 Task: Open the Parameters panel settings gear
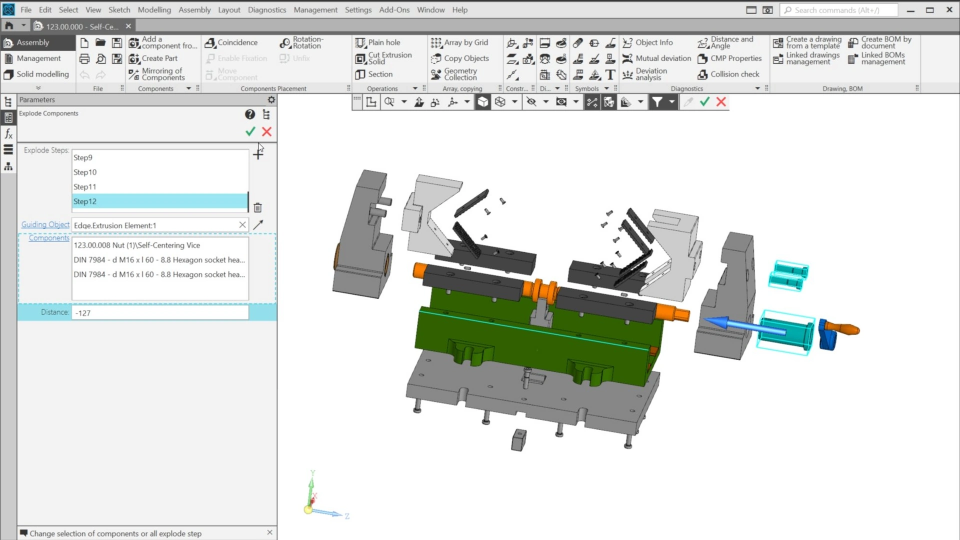pos(270,100)
